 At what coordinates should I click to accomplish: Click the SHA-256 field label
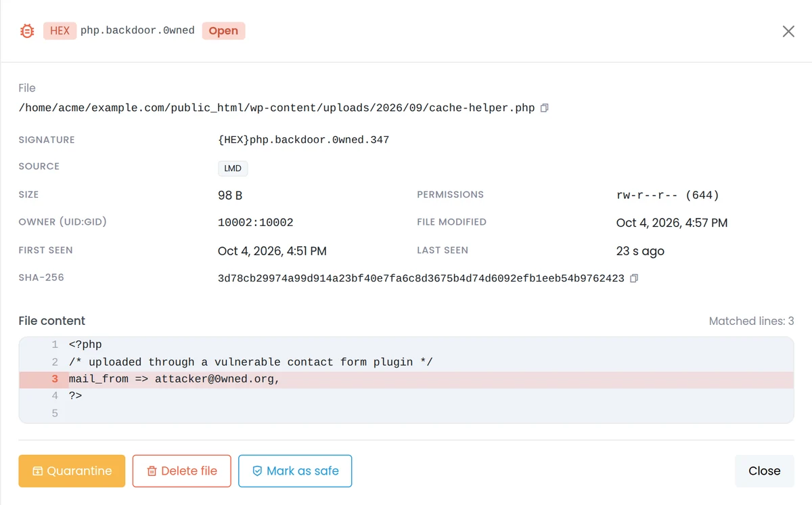(x=41, y=278)
